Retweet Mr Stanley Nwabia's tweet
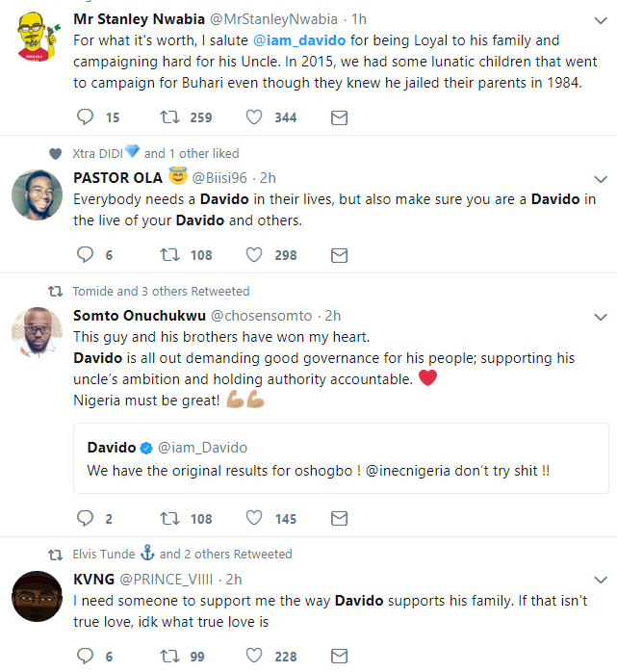 (x=168, y=117)
